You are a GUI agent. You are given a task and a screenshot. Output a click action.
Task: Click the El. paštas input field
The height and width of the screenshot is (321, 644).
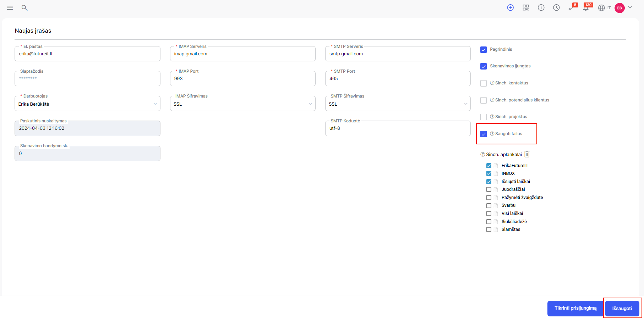click(x=87, y=54)
